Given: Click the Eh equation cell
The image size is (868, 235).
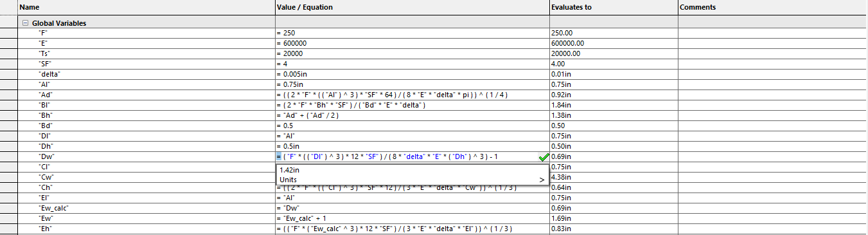Looking at the screenshot, I should coord(412,229).
